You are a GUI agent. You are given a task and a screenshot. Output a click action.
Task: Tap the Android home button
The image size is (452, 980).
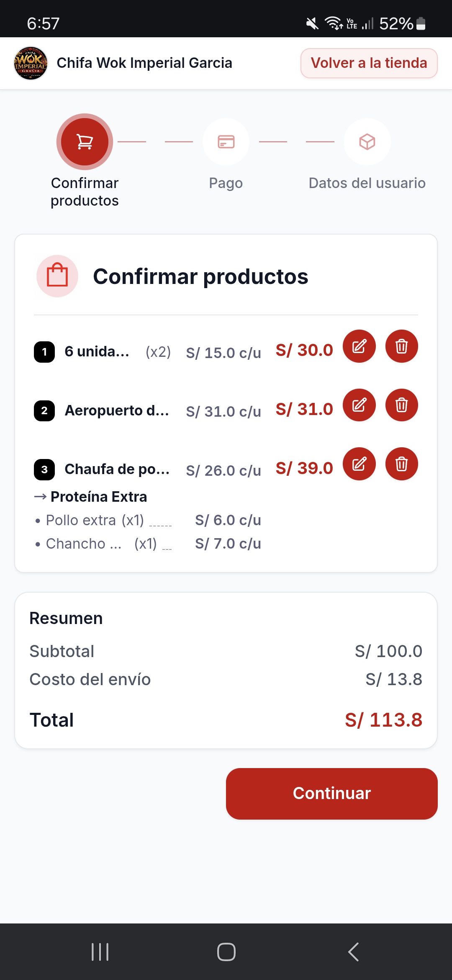226,952
